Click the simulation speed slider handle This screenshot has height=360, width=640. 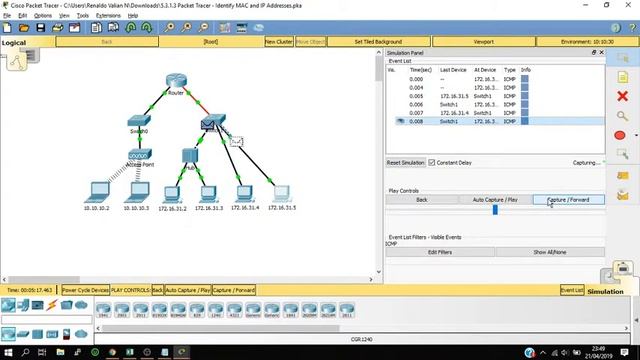pyautogui.click(x=495, y=210)
